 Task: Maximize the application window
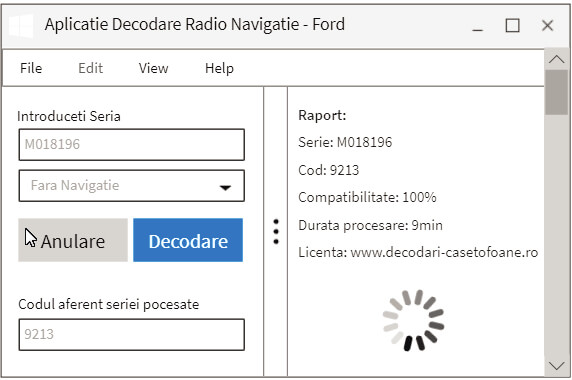[513, 26]
